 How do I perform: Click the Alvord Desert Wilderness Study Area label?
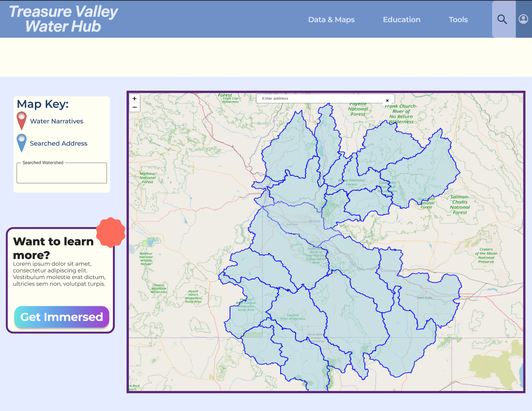[193, 296]
